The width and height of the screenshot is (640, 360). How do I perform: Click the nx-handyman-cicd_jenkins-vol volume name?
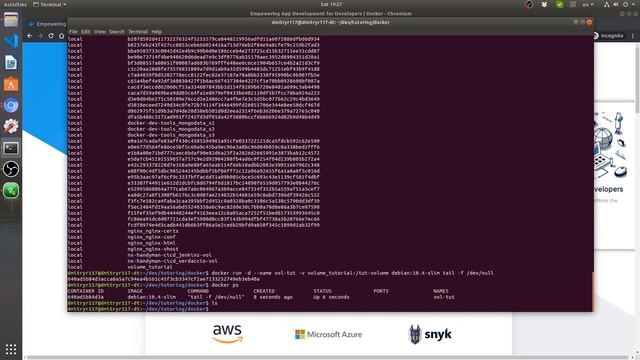(x=169, y=255)
